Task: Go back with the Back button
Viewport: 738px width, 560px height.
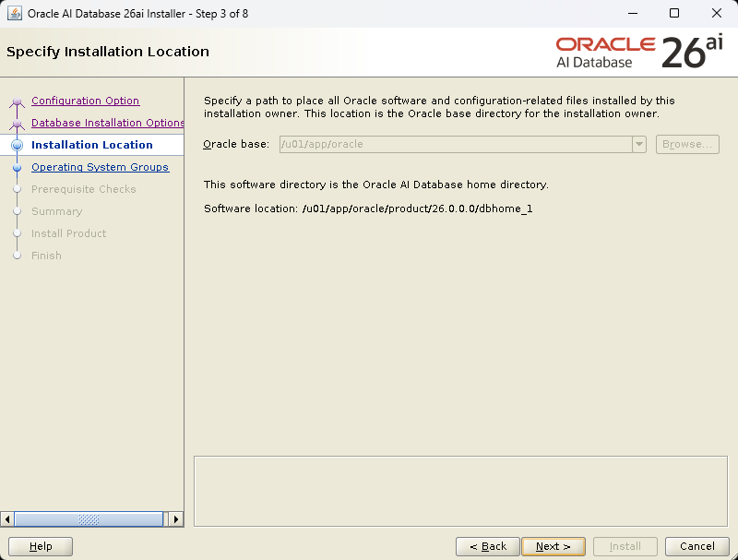Action: (x=488, y=546)
